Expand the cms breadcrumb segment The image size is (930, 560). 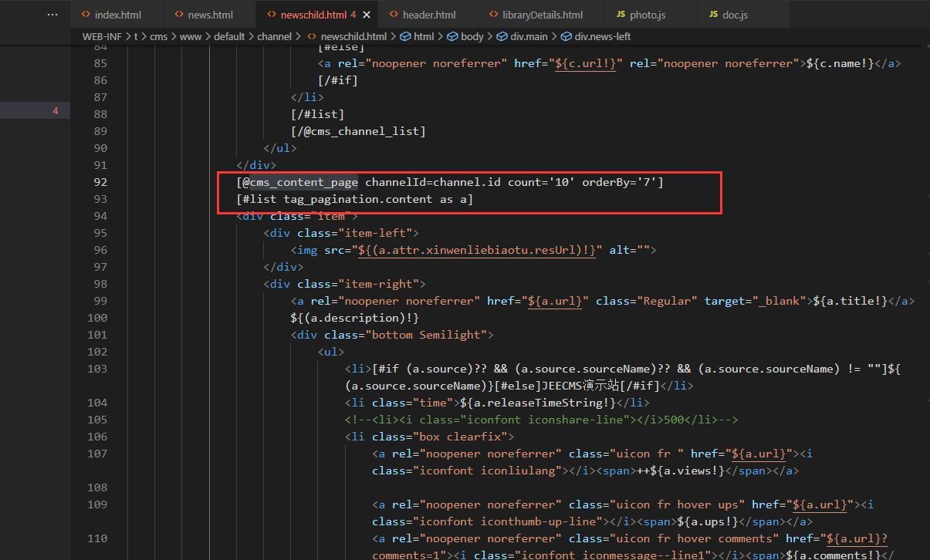159,36
